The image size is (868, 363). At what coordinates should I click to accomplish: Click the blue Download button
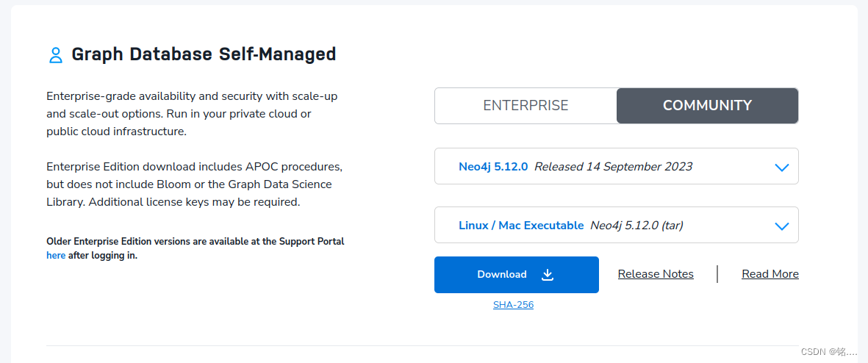click(x=517, y=275)
